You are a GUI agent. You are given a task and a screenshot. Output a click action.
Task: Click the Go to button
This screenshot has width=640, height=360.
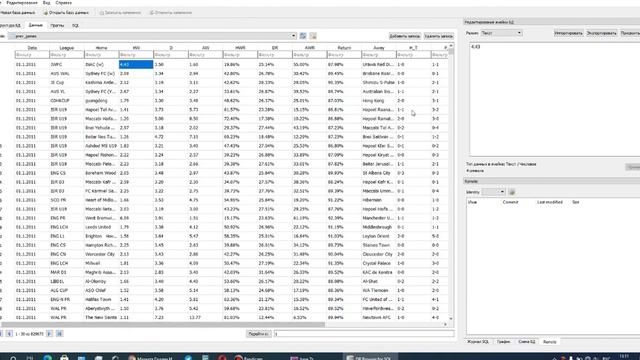[258, 334]
